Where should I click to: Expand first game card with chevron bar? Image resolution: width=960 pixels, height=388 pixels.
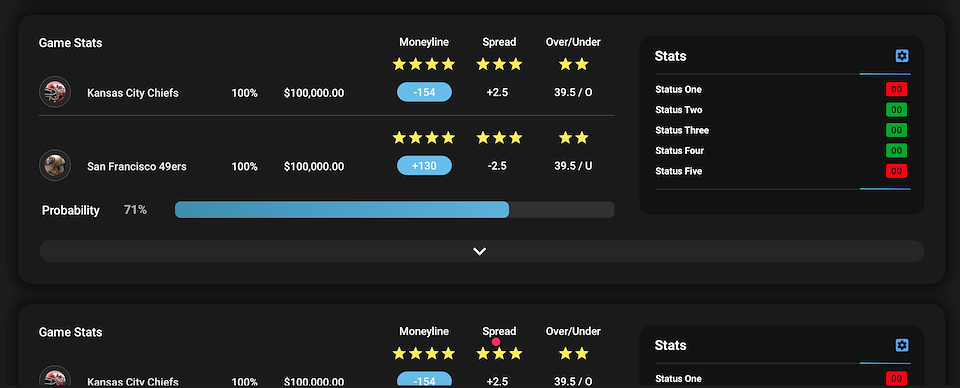click(482, 251)
